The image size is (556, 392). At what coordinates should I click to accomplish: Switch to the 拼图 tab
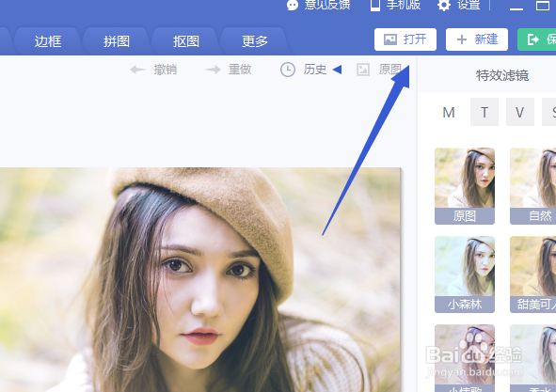coord(117,41)
